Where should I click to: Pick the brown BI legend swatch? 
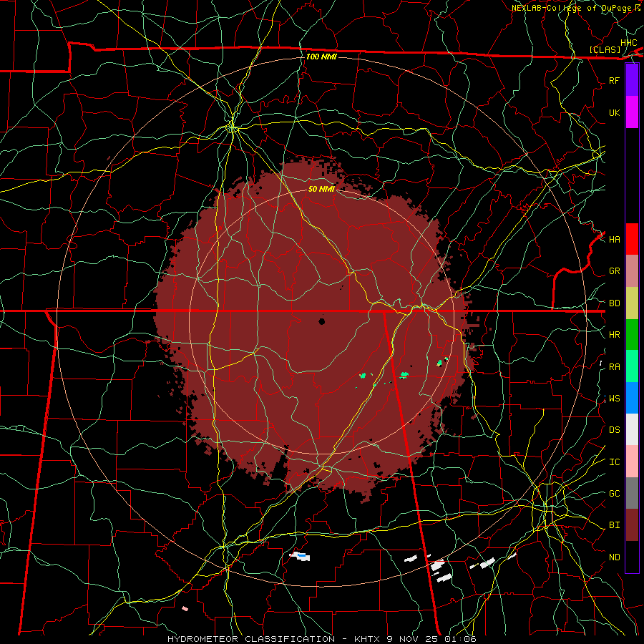click(x=632, y=525)
